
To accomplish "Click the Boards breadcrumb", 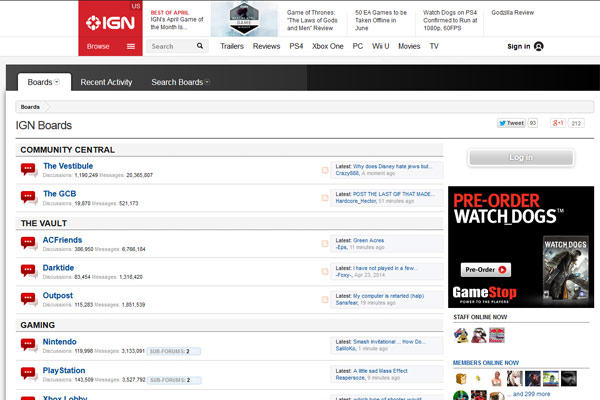I will click(30, 107).
